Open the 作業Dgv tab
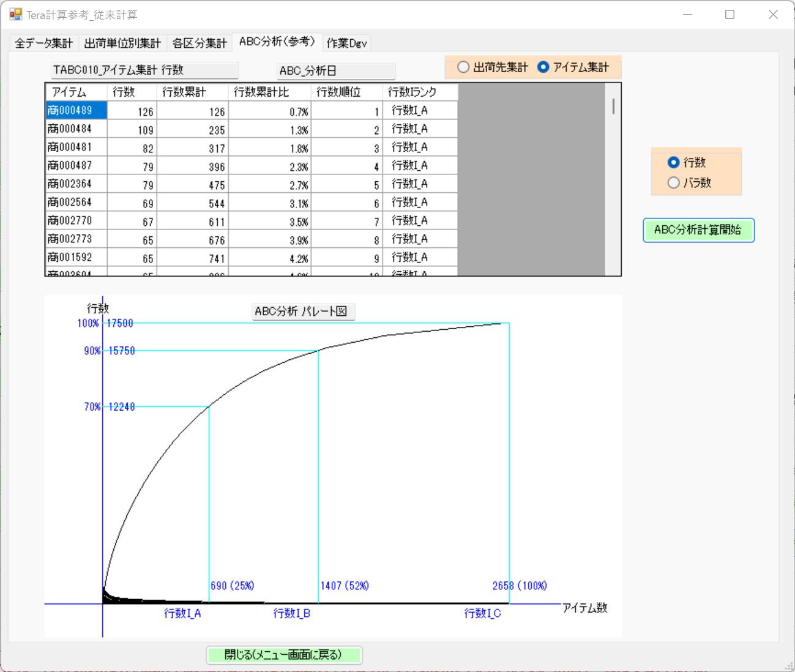Viewport: 795px width, 672px height. (x=346, y=43)
